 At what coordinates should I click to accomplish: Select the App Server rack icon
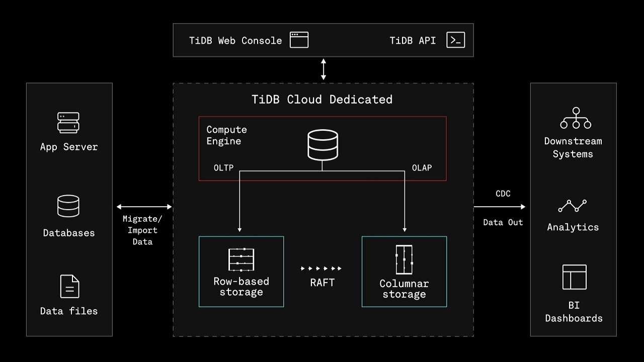68,123
